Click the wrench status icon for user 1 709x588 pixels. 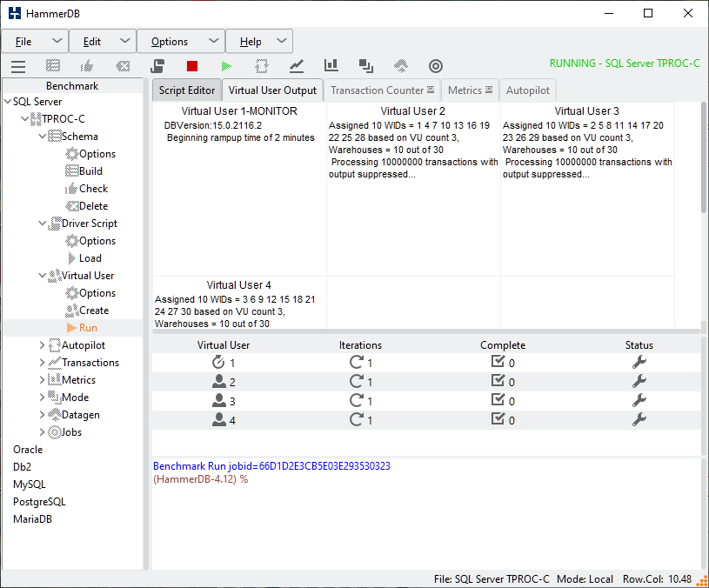pos(639,362)
